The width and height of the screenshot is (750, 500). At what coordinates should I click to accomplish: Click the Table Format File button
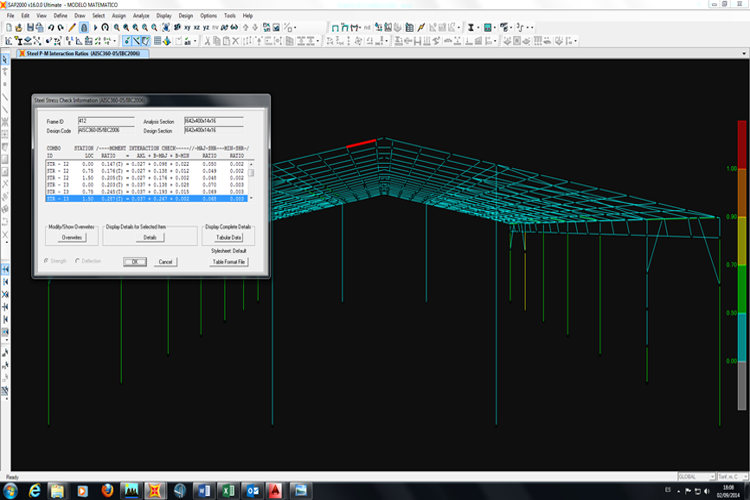point(229,262)
